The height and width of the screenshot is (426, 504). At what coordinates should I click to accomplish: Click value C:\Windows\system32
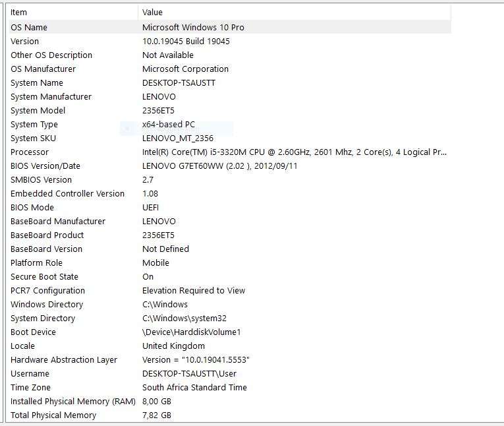(x=184, y=318)
